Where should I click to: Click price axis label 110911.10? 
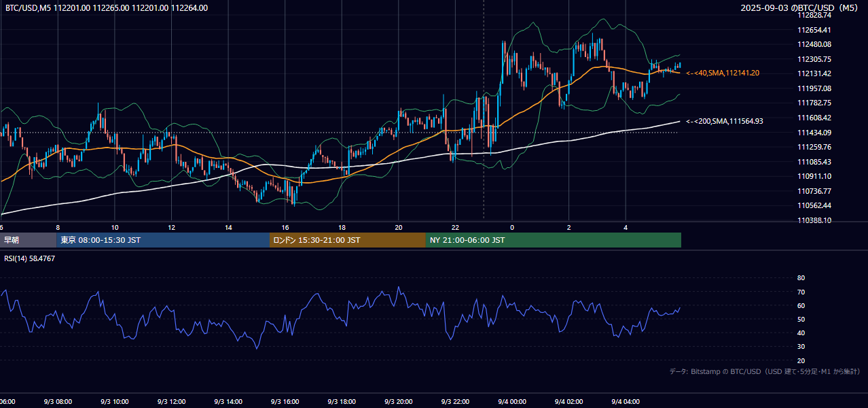(814, 176)
